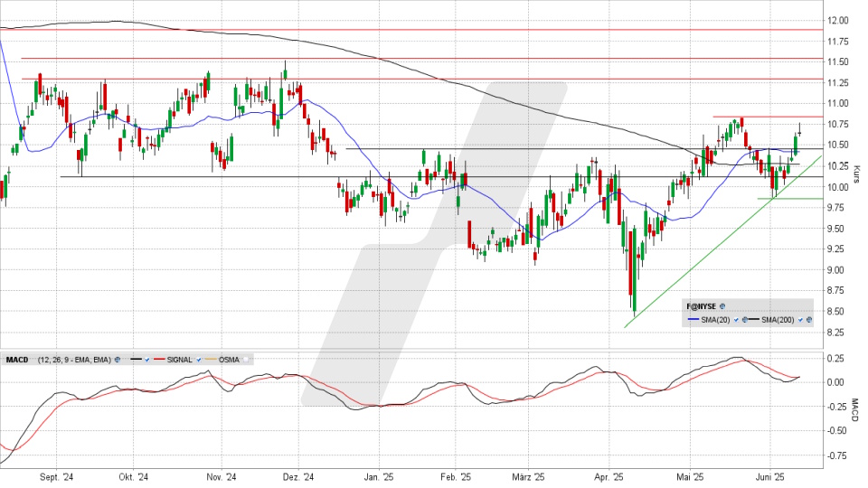The width and height of the screenshot is (868, 488).
Task: Click the Juni '25 date label
Action: pyautogui.click(x=770, y=477)
